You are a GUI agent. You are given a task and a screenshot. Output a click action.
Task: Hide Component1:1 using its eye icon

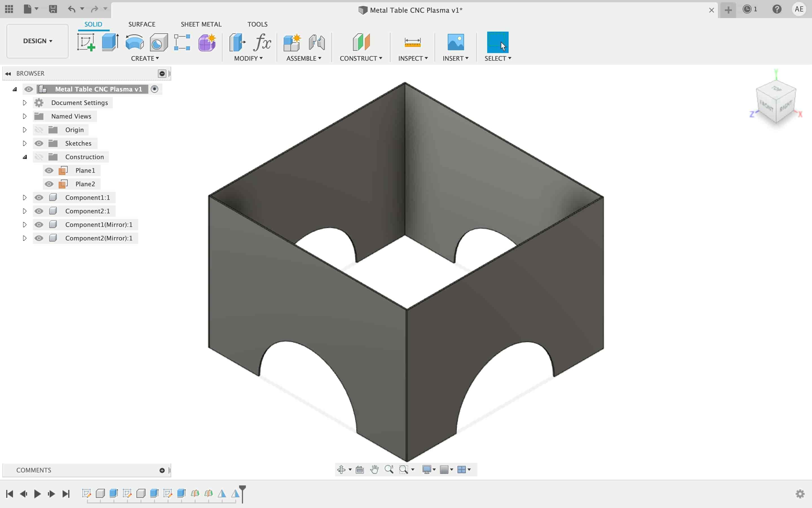coord(39,198)
